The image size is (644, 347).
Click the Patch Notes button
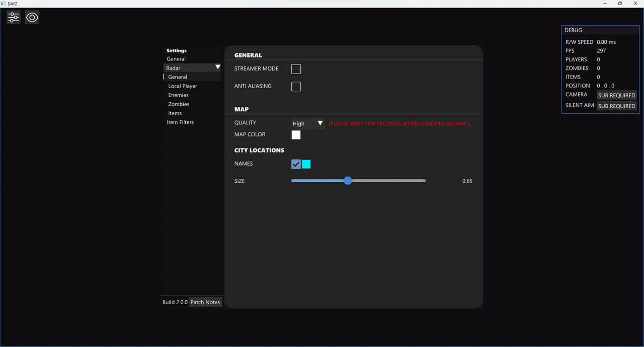(205, 302)
